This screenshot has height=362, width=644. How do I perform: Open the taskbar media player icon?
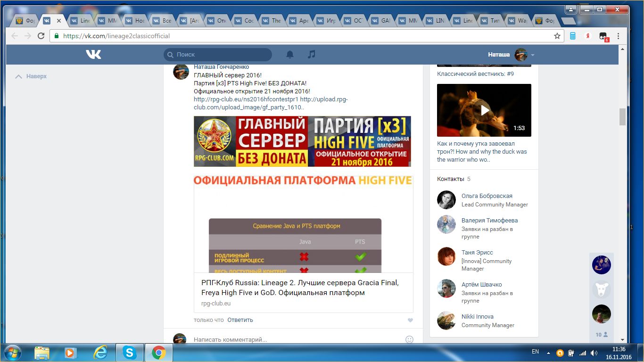click(x=71, y=353)
